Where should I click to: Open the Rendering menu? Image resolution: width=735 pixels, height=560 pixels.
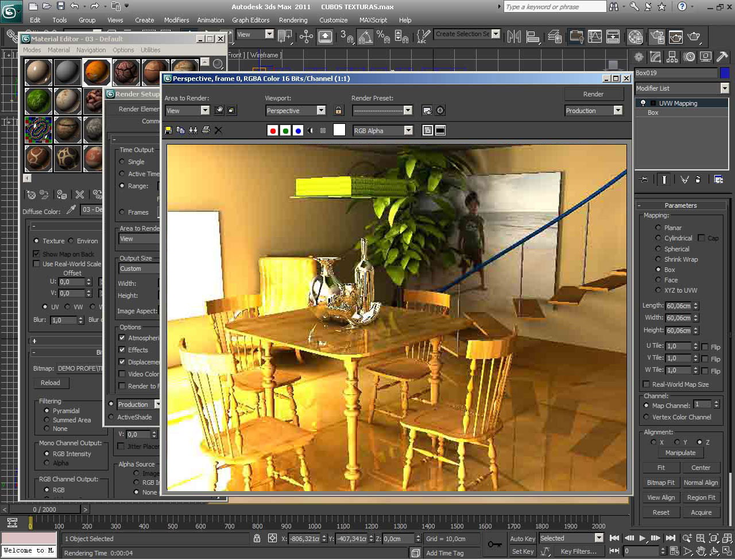[x=293, y=20]
